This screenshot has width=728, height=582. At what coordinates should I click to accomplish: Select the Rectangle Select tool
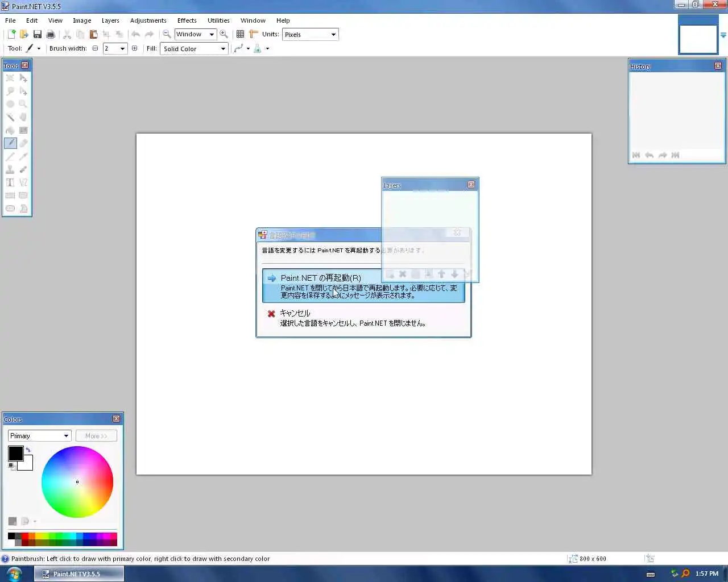(x=10, y=78)
